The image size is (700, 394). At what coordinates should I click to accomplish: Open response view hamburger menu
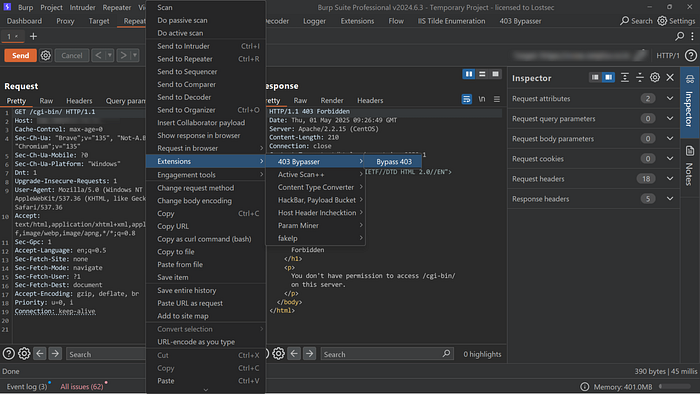point(497,99)
